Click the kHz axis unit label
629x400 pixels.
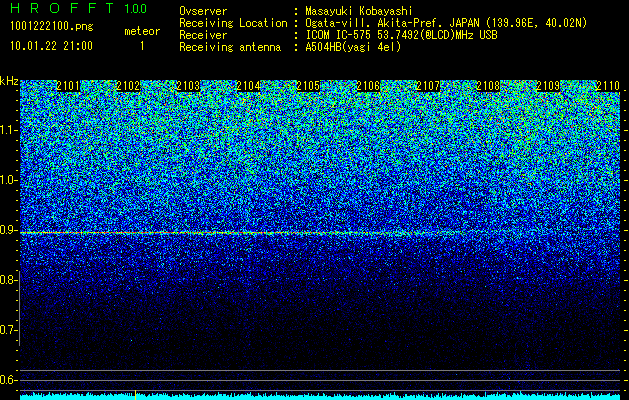[9, 81]
